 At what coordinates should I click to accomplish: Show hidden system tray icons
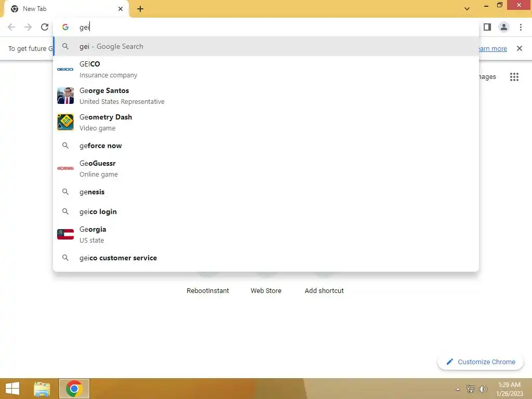pyautogui.click(x=458, y=389)
